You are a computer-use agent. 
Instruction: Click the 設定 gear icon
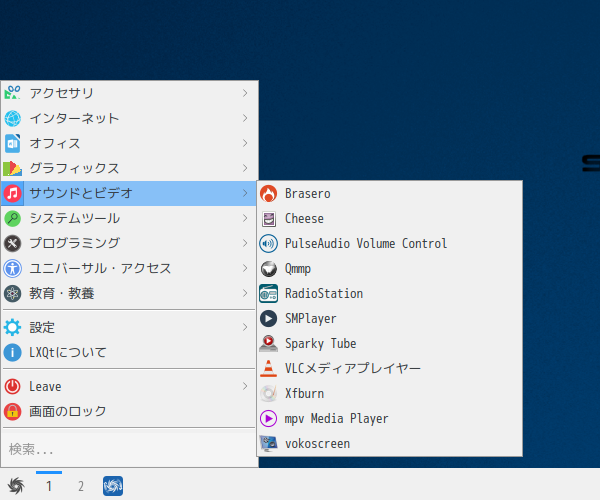point(13,327)
